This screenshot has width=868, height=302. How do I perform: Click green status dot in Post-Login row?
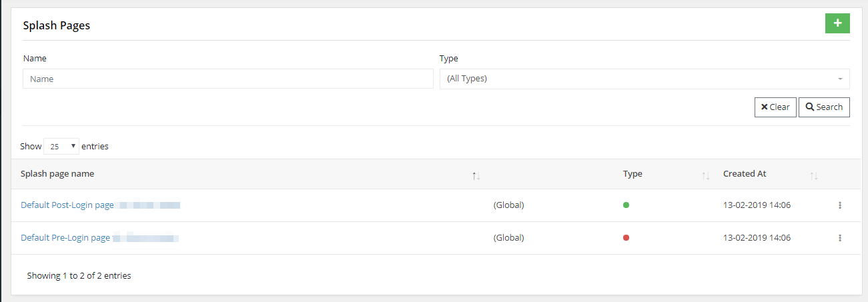tap(626, 205)
